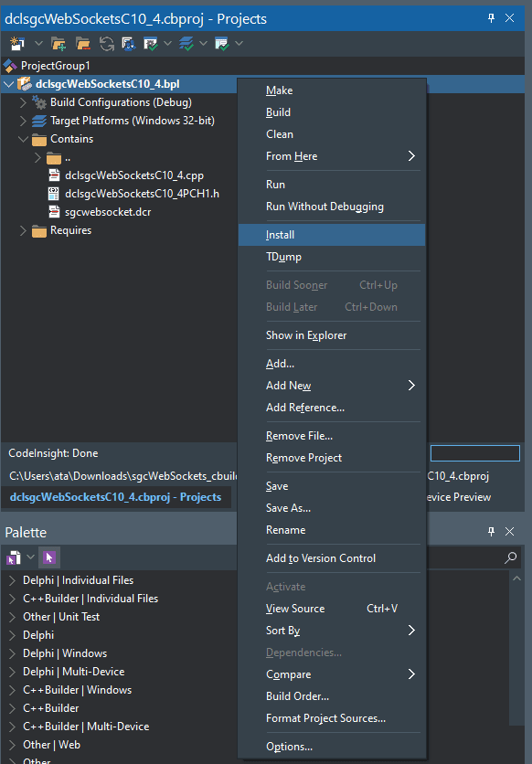Viewport: 532px width, 764px height.
Task: Click the window view icon with checkmark
Action: pos(222,44)
